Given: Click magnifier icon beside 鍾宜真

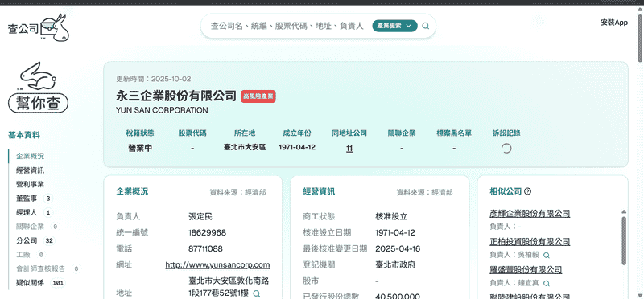Looking at the screenshot, I should pyautogui.click(x=547, y=284).
